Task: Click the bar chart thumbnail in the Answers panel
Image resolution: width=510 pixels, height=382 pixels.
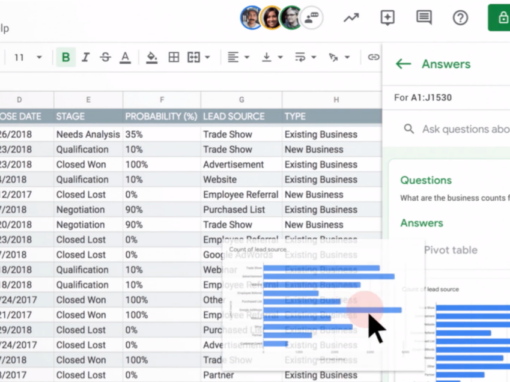Action: click(467, 333)
